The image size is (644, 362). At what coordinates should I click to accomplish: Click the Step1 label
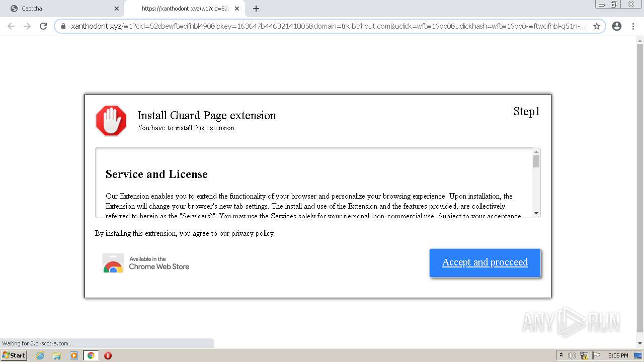pyautogui.click(x=527, y=112)
